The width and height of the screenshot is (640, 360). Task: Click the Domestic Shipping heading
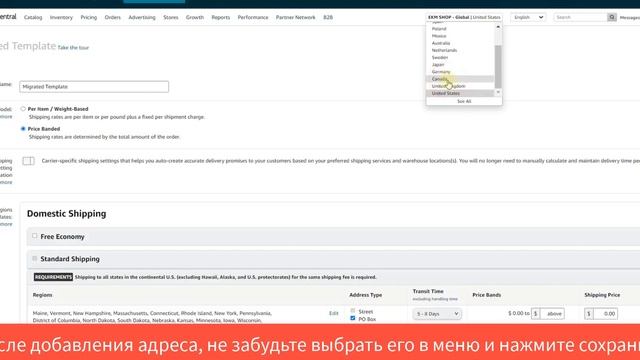coord(67,213)
